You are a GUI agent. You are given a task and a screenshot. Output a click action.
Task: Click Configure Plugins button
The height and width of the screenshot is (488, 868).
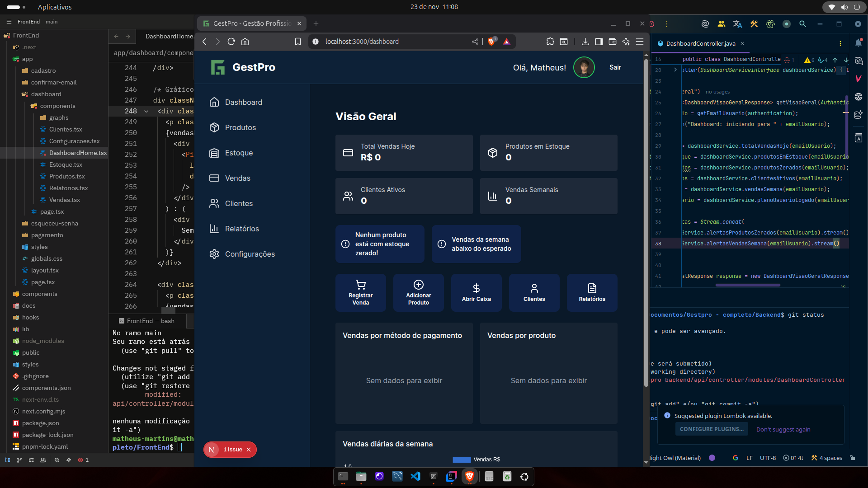tap(712, 429)
